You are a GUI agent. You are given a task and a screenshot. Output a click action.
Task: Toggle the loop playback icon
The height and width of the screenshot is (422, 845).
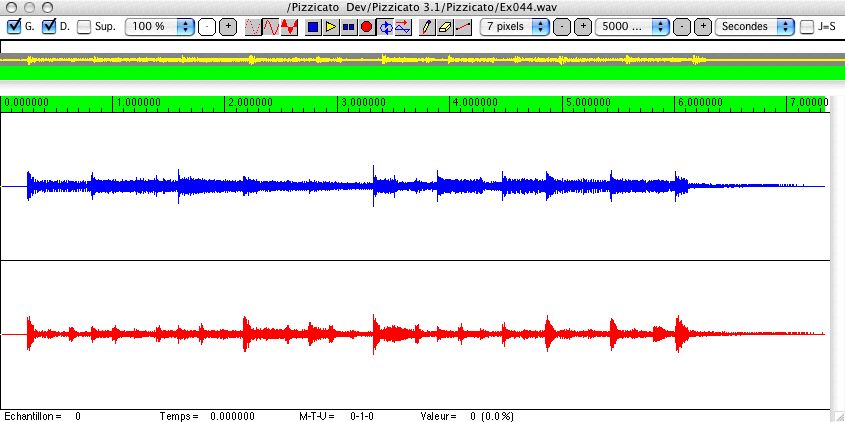tap(385, 27)
